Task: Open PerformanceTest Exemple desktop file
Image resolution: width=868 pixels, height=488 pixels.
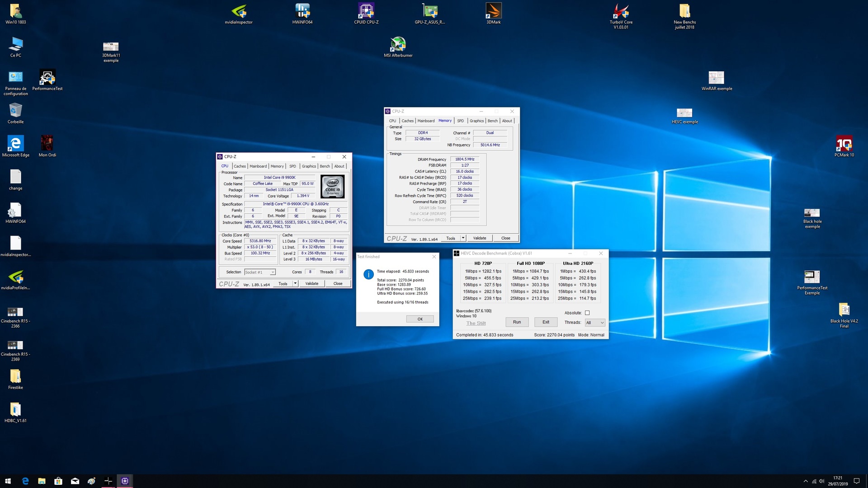Action: pyautogui.click(x=812, y=283)
